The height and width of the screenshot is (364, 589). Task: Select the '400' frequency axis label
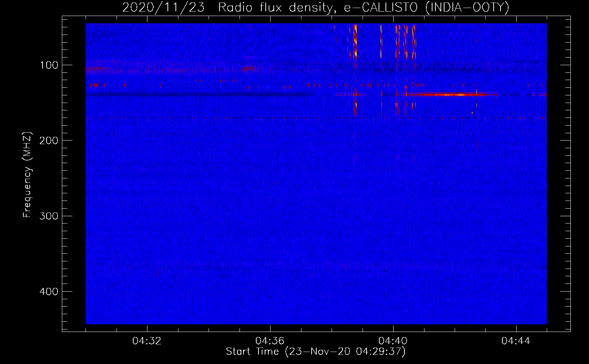click(x=49, y=292)
